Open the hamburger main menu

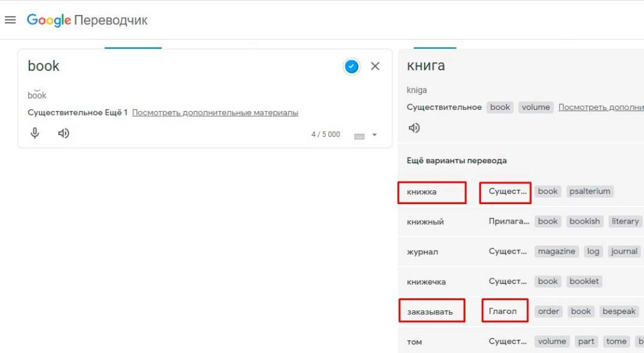click(x=9, y=20)
